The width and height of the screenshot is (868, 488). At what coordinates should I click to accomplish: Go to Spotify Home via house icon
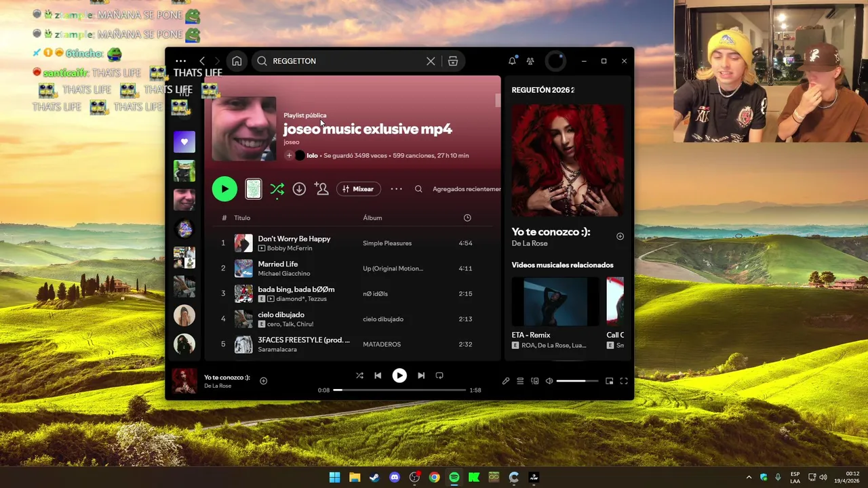pos(237,61)
